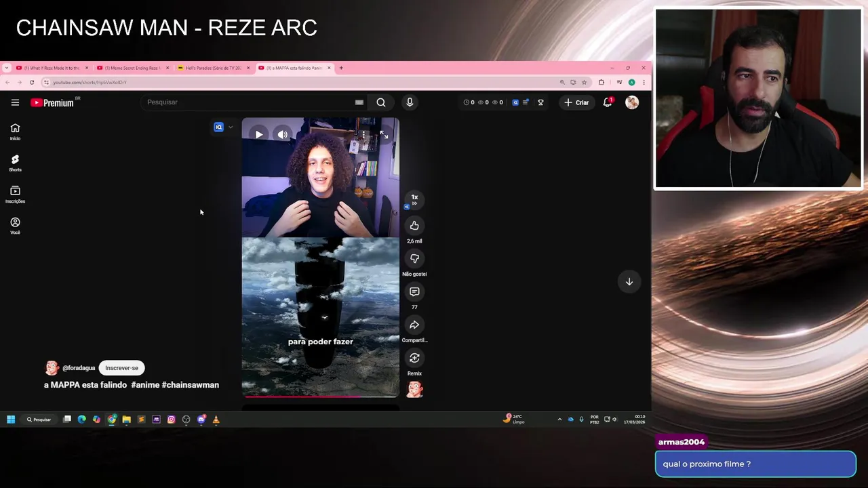Image resolution: width=868 pixels, height=488 pixels.
Task: Mute the Shorts video volume
Action: coord(282,135)
